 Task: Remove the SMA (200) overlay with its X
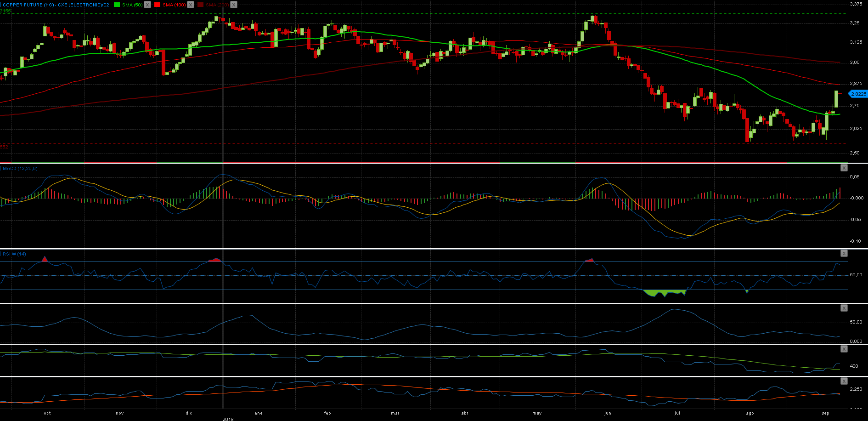click(234, 5)
